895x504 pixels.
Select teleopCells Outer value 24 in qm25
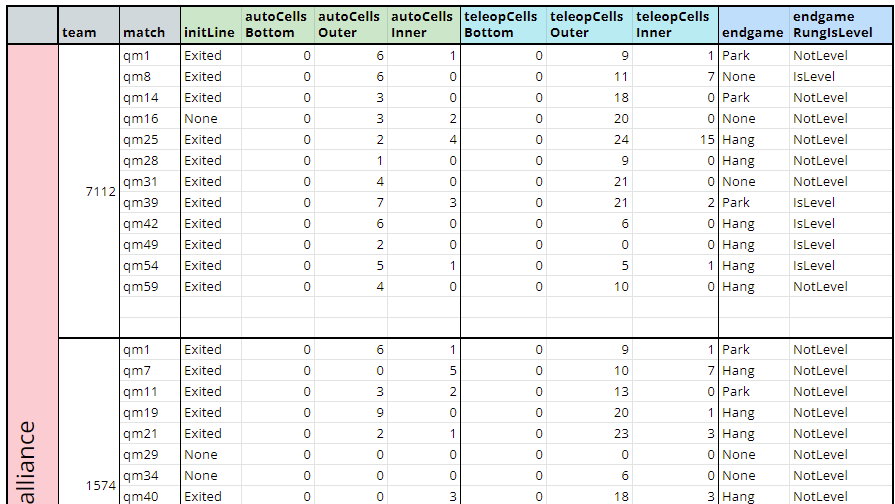[589, 140]
